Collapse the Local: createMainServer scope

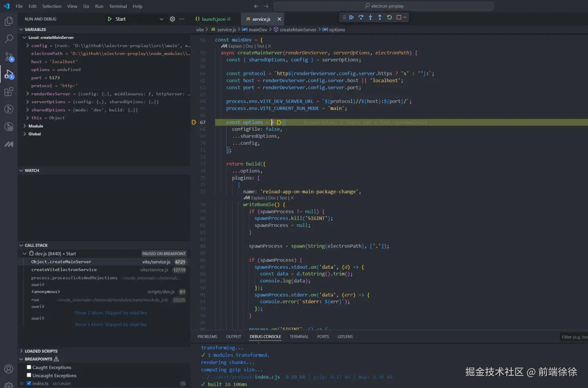click(25, 38)
